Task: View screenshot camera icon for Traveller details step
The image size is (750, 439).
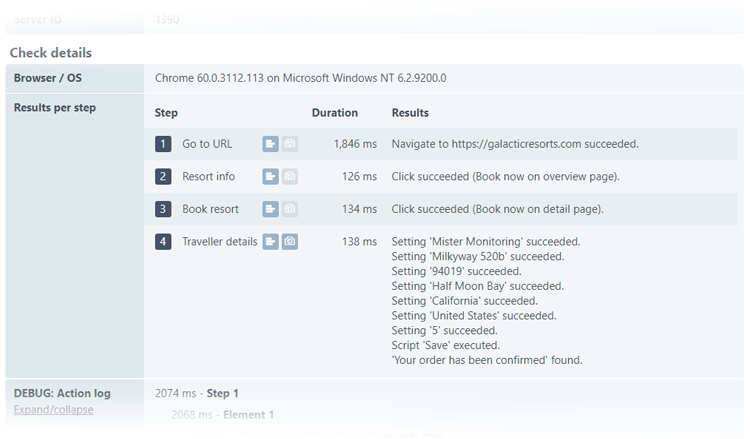Action: pyautogui.click(x=289, y=241)
